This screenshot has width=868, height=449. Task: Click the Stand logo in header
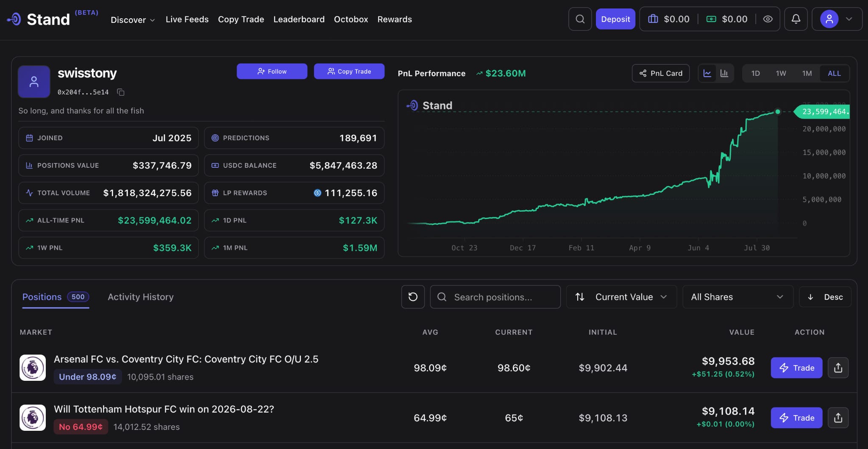tap(39, 19)
